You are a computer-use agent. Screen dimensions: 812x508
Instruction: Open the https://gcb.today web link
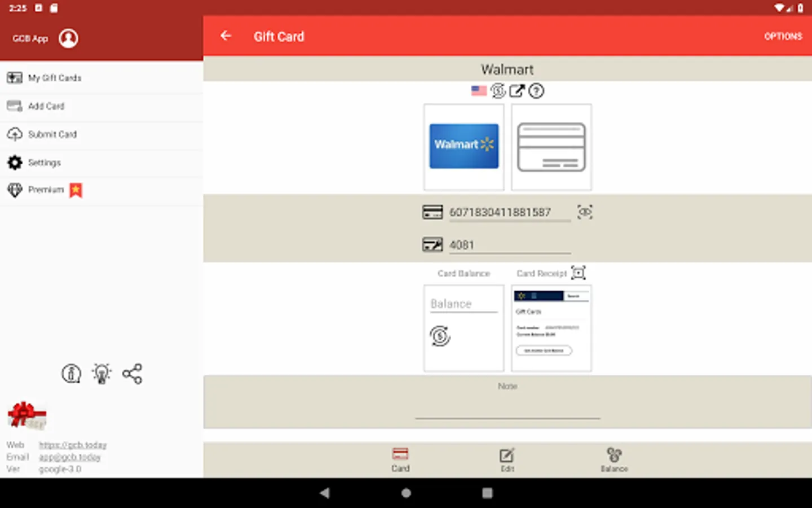pos(73,445)
